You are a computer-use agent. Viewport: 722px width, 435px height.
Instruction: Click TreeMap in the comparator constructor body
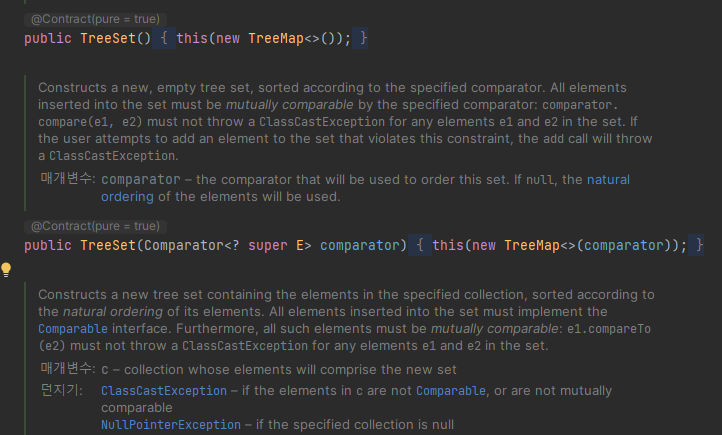[x=532, y=245]
